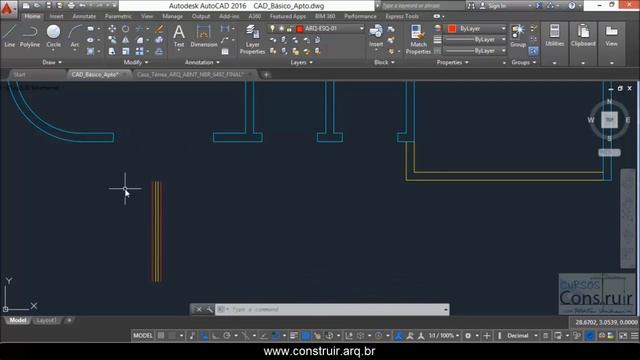This screenshot has width=640, height=360.
Task: Click the Offset tool icon
Action: click(159, 51)
